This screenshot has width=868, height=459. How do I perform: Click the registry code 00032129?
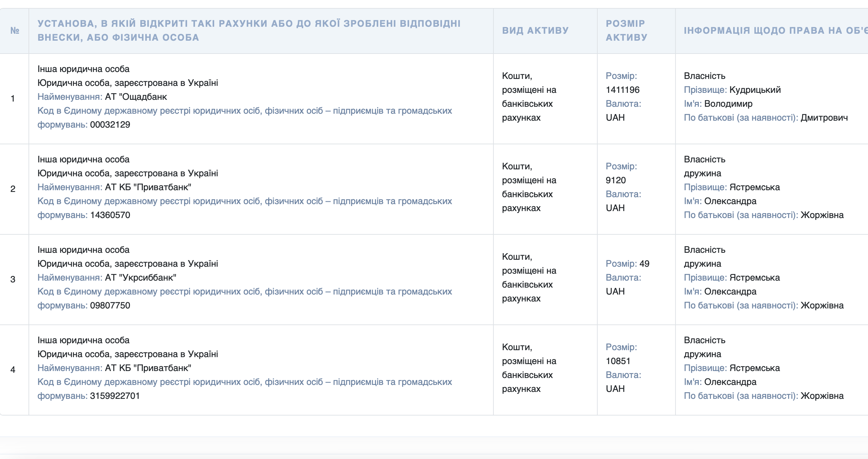(x=110, y=124)
